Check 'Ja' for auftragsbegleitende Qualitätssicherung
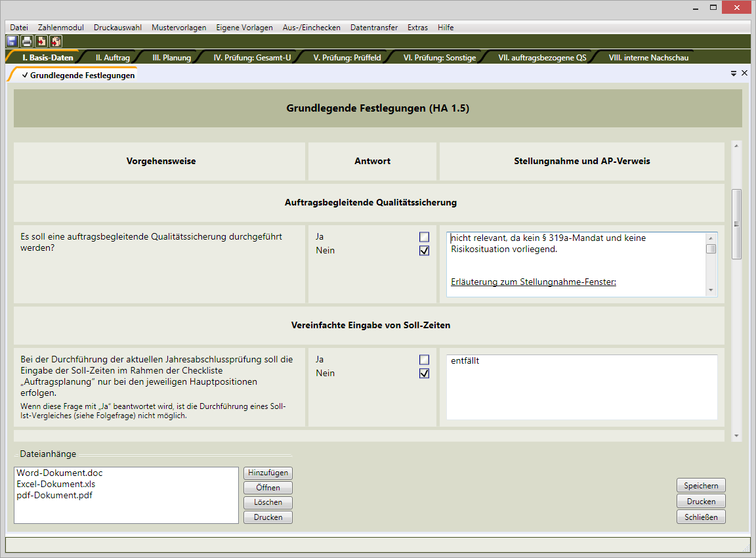Viewport: 756px width, 558px height. (x=424, y=237)
